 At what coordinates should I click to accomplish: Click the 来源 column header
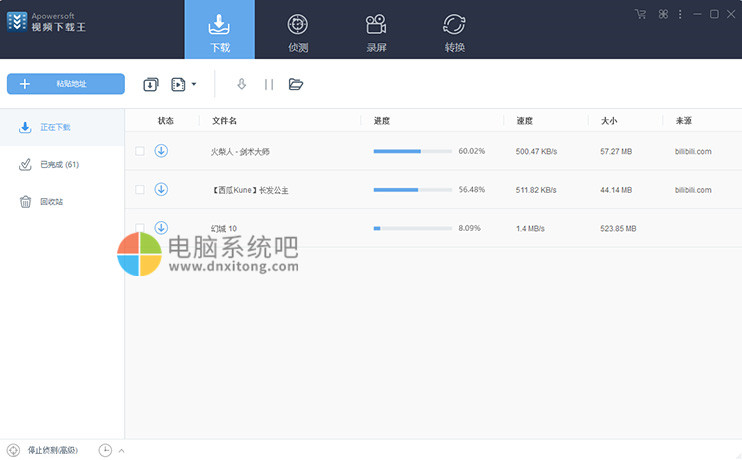[684, 121]
